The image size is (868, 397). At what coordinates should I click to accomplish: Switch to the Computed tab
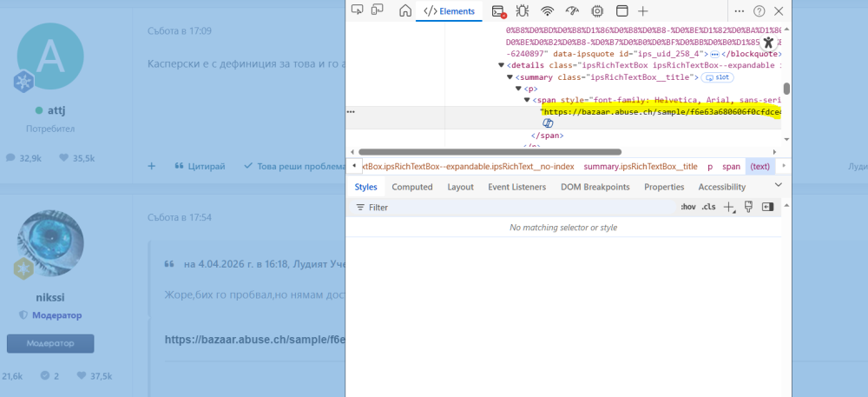411,187
